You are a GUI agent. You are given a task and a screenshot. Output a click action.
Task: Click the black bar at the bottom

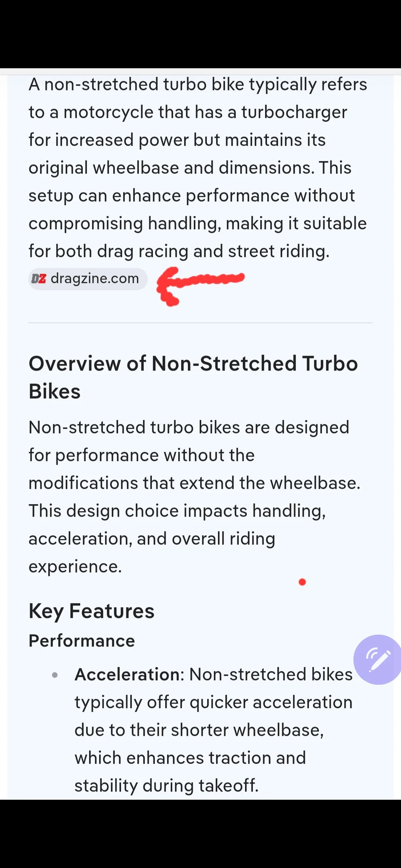tap(200, 834)
